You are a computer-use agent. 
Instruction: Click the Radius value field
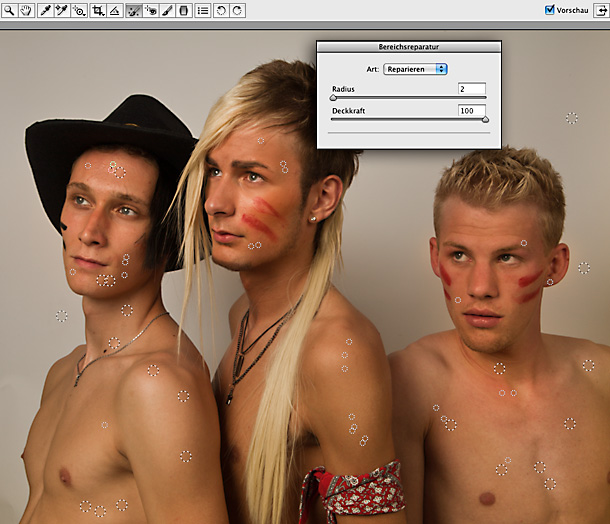point(472,89)
